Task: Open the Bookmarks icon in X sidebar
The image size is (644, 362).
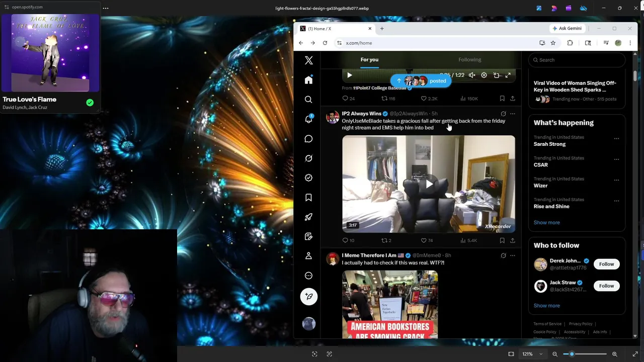Action: (308, 198)
